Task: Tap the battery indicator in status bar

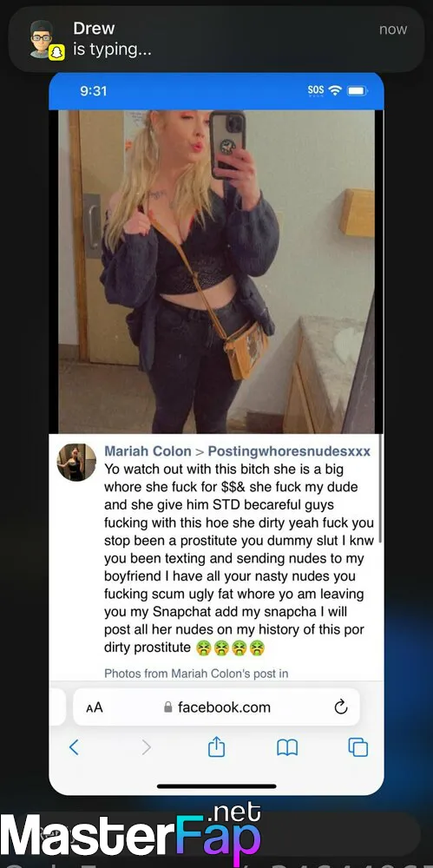Action: 358,90
